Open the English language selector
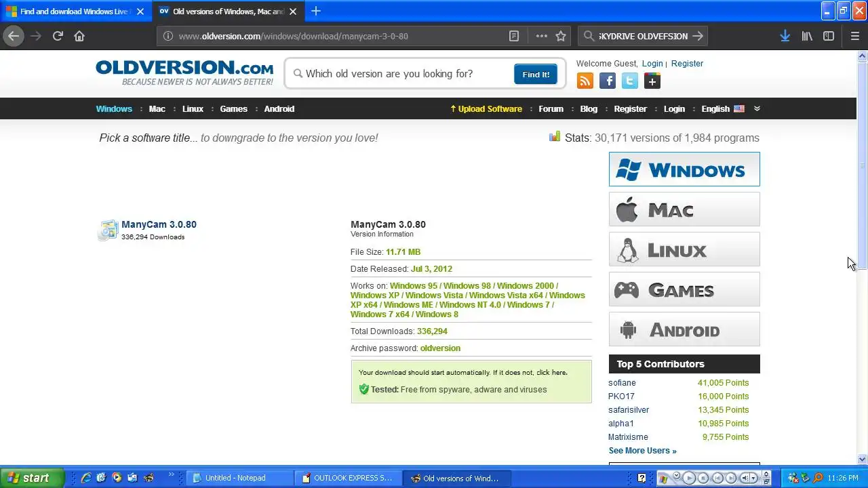This screenshot has width=868, height=488. click(x=723, y=108)
